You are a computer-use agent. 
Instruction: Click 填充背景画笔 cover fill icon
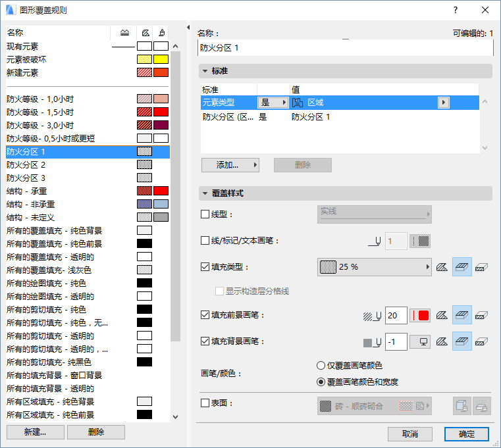(461, 341)
